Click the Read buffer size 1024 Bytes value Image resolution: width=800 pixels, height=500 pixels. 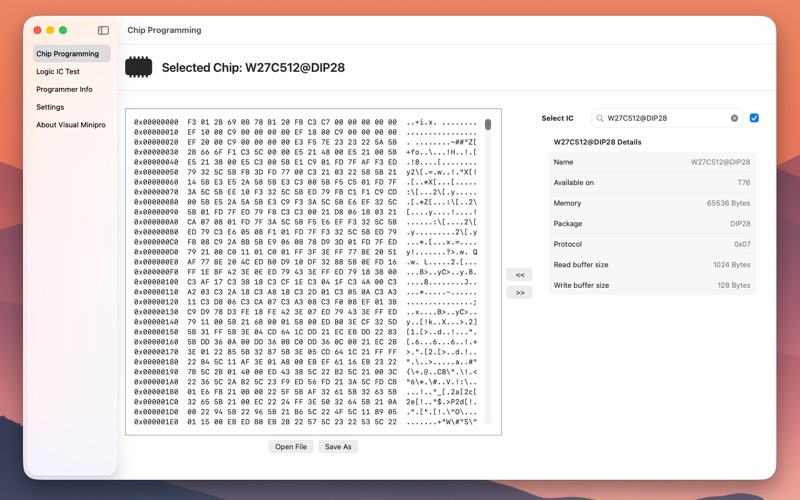732,265
